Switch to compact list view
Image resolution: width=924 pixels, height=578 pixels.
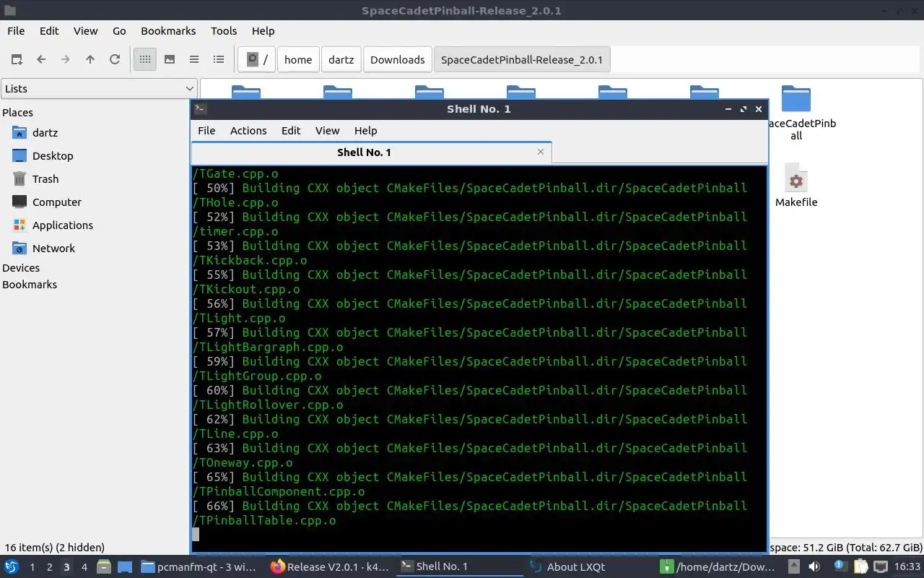194,59
